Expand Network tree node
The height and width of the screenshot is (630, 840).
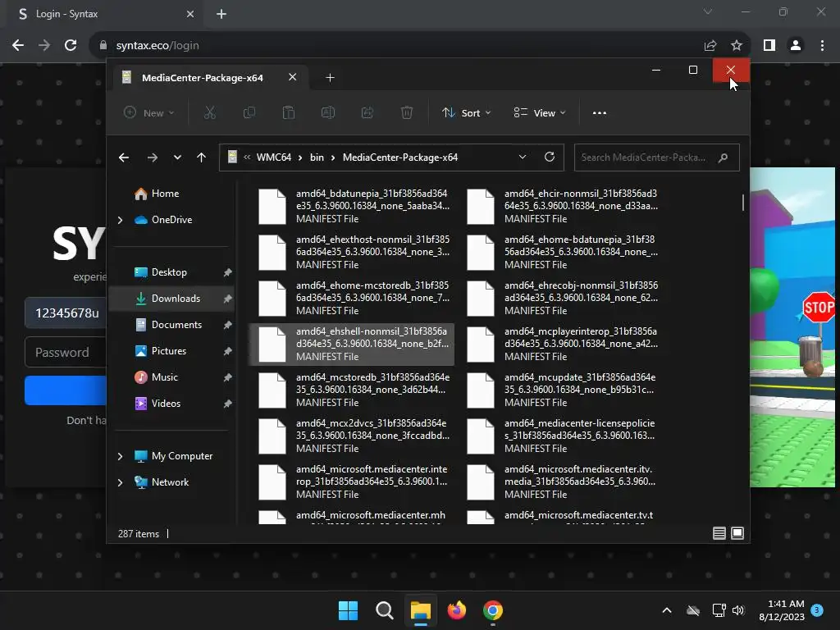tap(120, 482)
